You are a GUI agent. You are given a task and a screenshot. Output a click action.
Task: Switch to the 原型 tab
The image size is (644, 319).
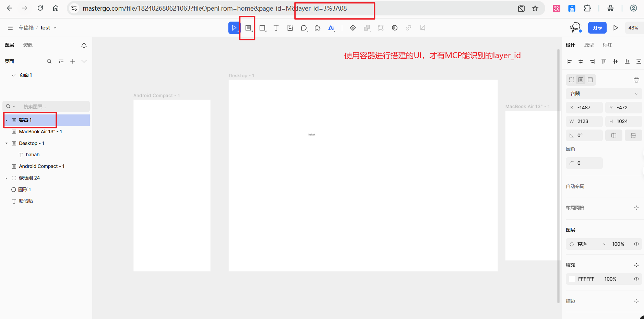[x=589, y=45]
